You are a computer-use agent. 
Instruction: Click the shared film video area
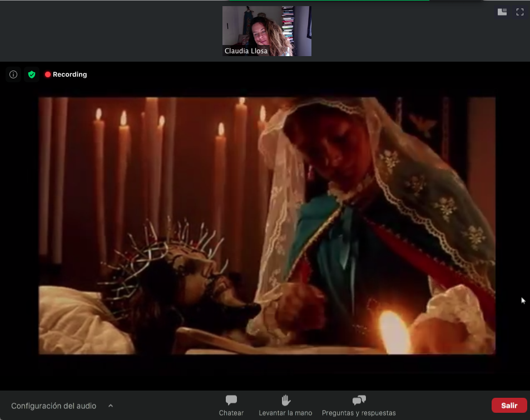click(x=267, y=226)
